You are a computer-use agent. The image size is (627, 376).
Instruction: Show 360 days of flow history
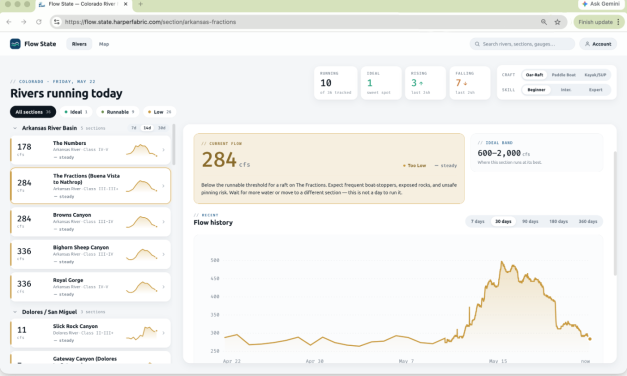587,222
